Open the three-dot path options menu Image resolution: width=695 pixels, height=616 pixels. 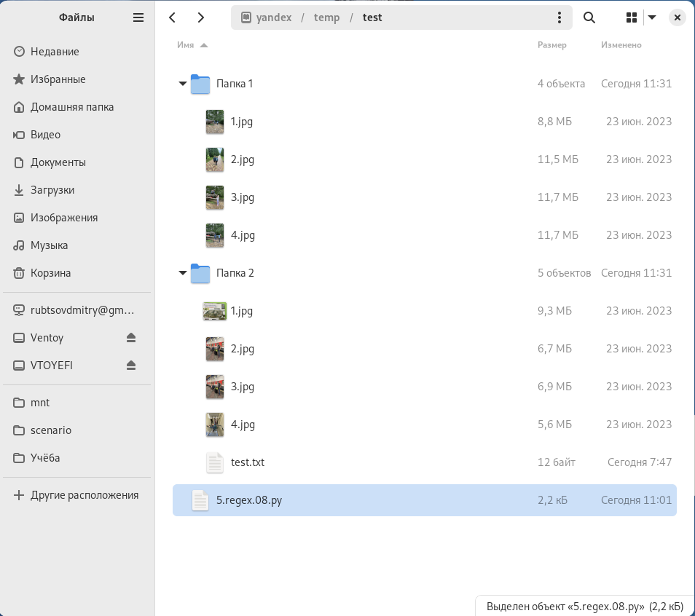[x=559, y=17]
